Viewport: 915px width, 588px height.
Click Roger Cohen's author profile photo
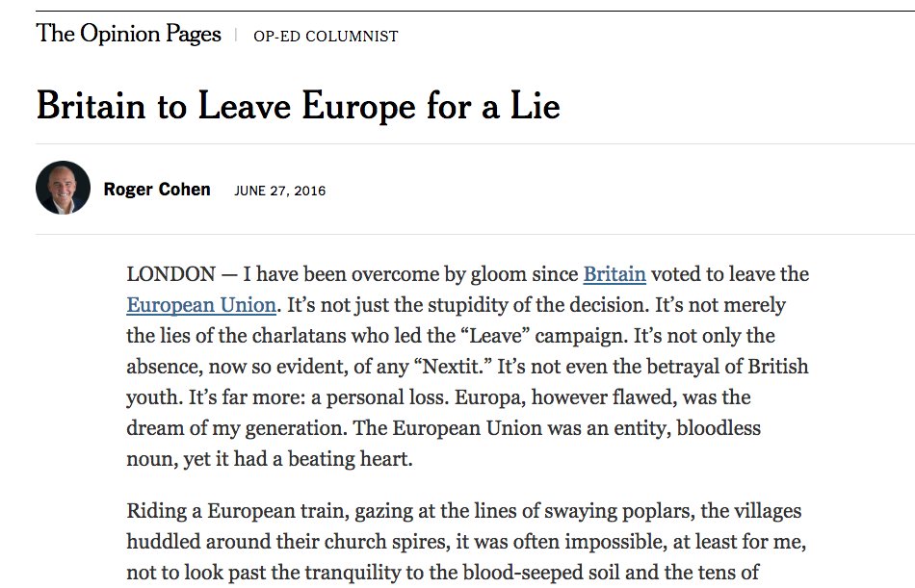click(63, 188)
